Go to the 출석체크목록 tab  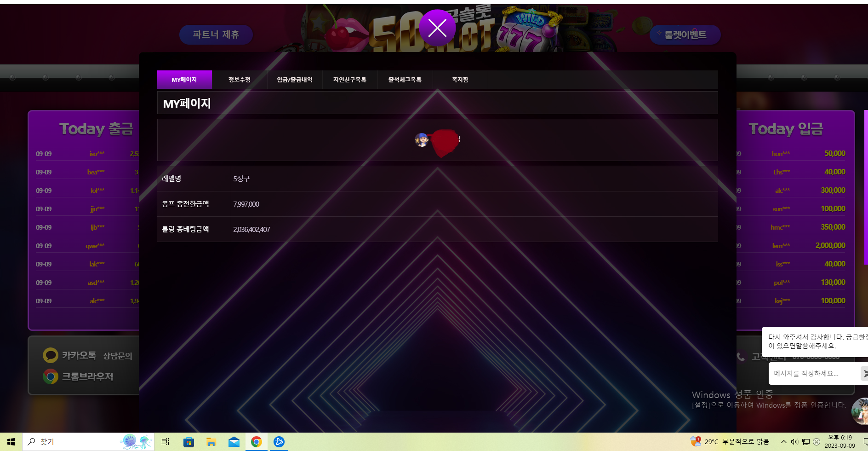pyautogui.click(x=405, y=80)
